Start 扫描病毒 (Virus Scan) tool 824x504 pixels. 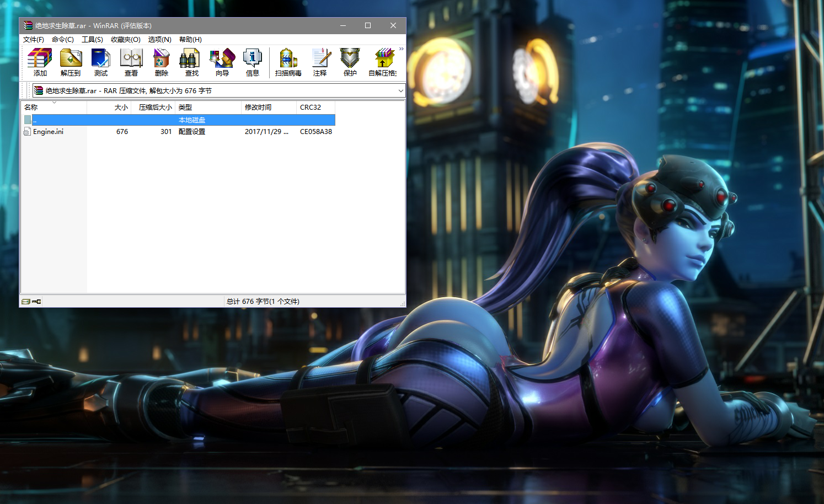[x=288, y=62]
